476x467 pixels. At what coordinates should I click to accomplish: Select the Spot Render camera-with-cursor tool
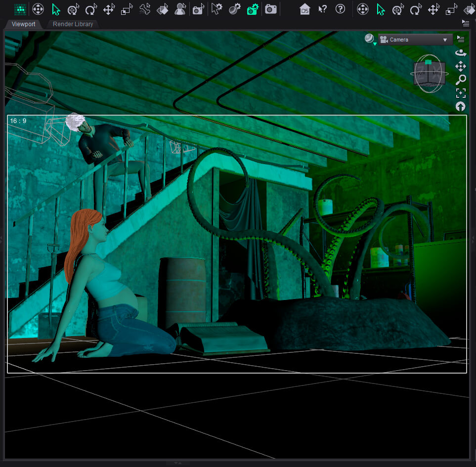pyautogui.click(x=198, y=9)
